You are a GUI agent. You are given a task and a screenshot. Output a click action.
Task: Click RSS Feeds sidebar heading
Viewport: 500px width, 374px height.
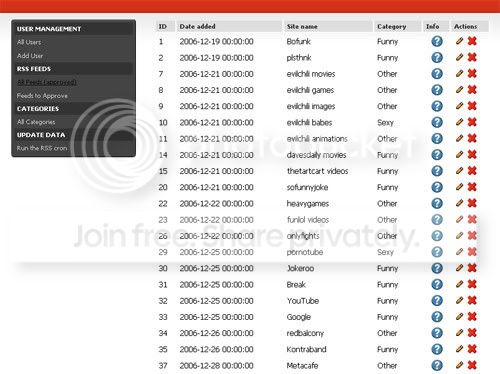tap(34, 69)
